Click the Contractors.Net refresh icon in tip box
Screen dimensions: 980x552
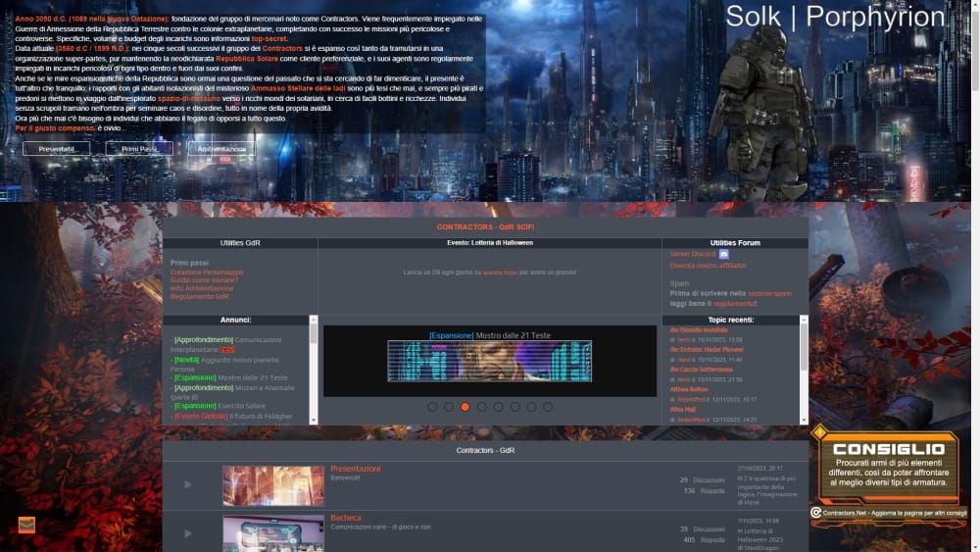(x=816, y=513)
